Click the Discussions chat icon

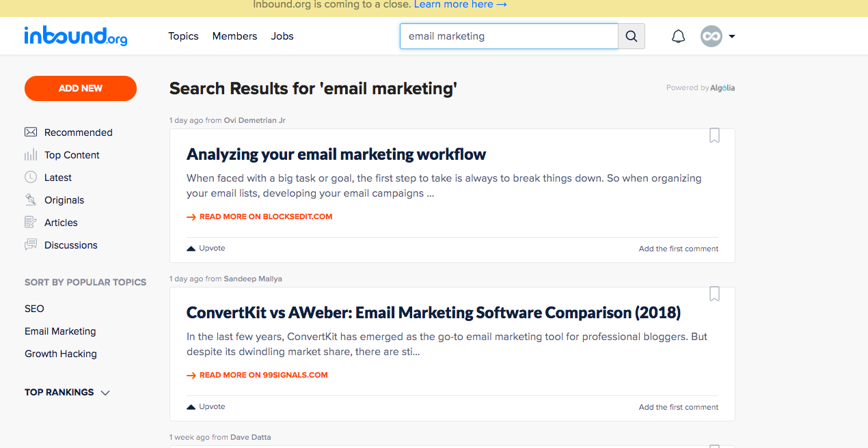[x=31, y=244]
